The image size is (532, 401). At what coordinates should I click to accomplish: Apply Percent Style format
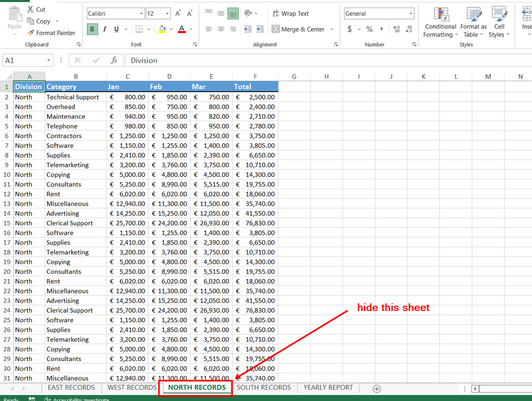pos(370,29)
